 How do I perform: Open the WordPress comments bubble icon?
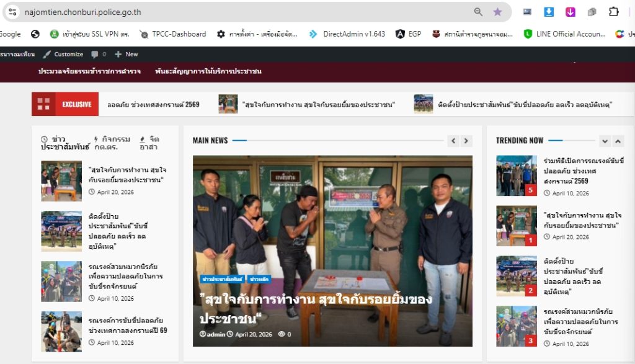click(x=99, y=54)
